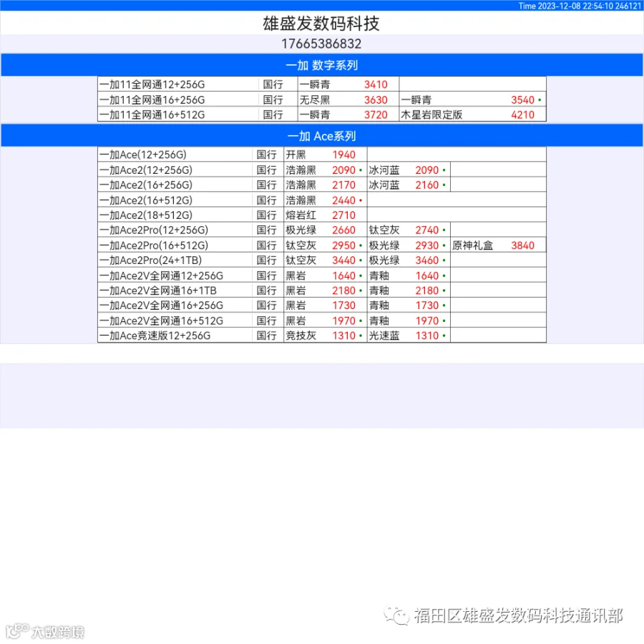Select the model 一加Ace2(18+512G)
The height and width of the screenshot is (644, 644).
146,215
